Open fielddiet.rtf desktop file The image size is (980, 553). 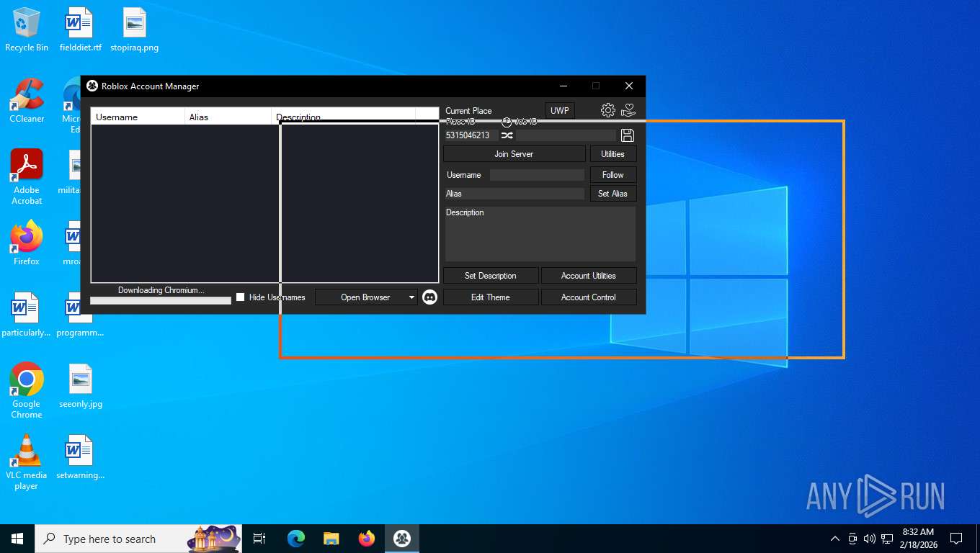pos(80,30)
